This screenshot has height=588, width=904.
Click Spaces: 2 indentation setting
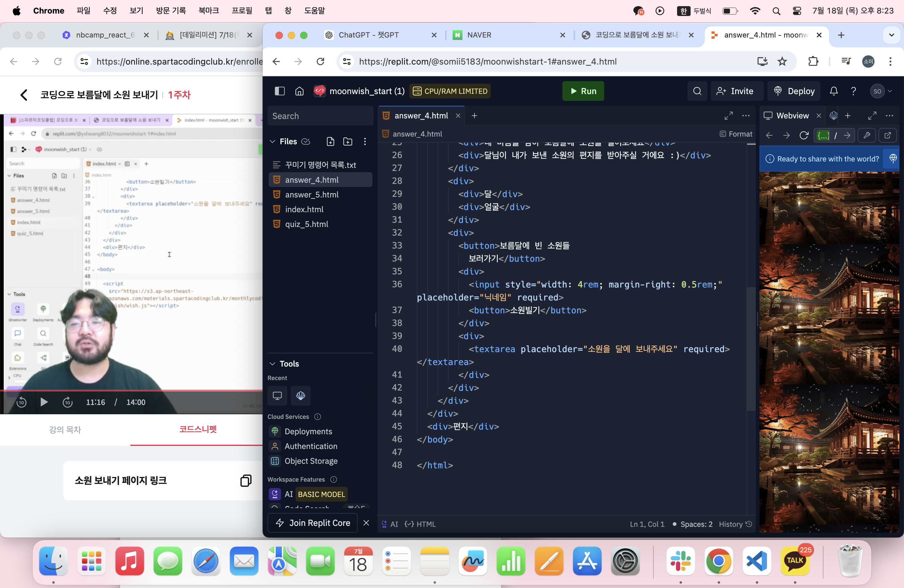click(x=696, y=524)
